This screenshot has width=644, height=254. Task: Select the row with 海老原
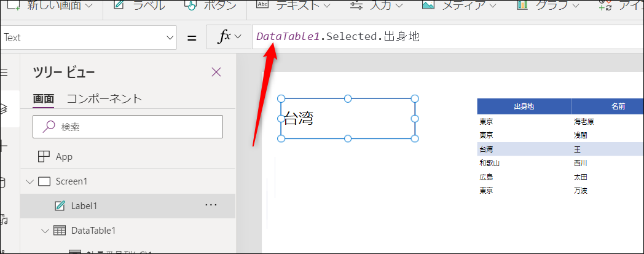click(x=560, y=122)
